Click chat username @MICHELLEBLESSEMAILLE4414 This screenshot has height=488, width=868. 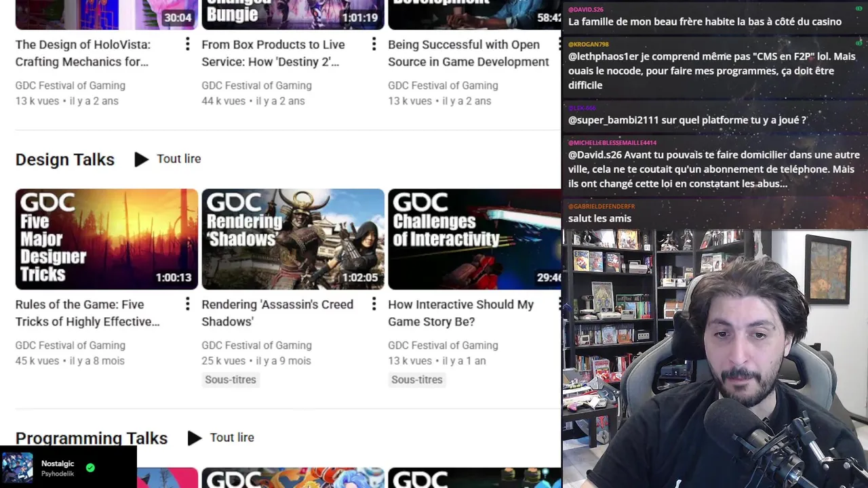(x=612, y=143)
